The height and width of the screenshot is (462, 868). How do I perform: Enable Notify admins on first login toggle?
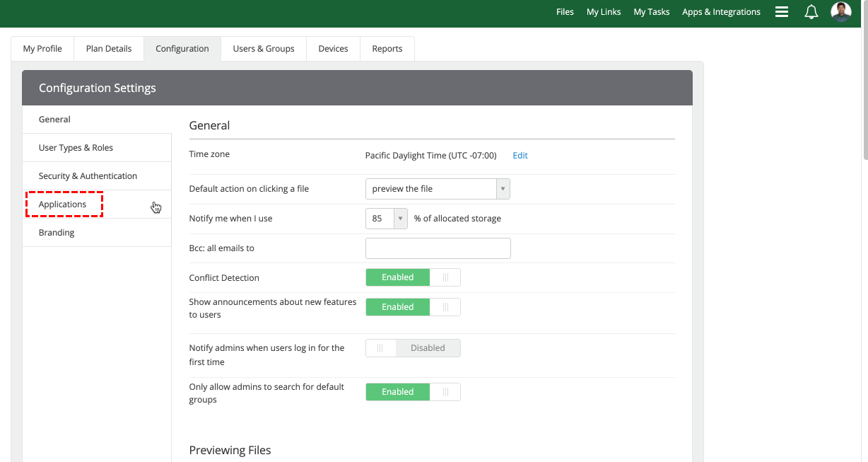point(413,348)
